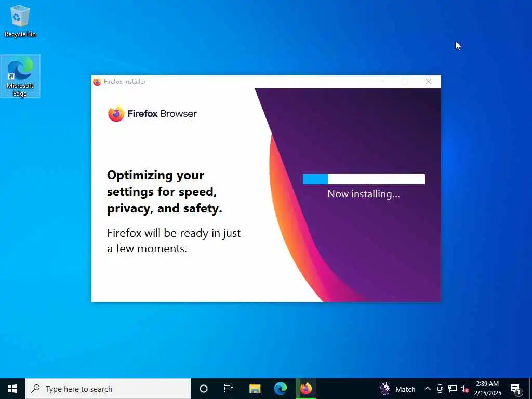This screenshot has width=532, height=399.
Task: Open the Match news widget on taskbar
Action: pyautogui.click(x=397, y=389)
